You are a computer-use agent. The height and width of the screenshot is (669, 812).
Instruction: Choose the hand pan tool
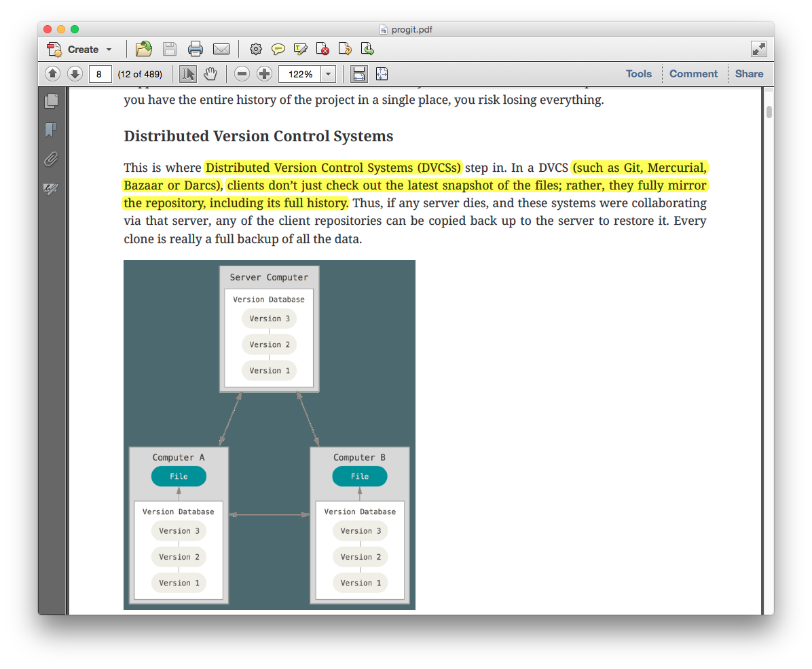[210, 74]
